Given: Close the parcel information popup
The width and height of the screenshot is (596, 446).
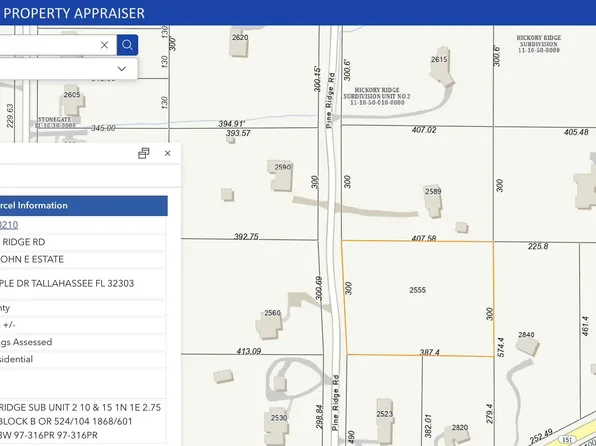Looking at the screenshot, I should tap(168, 153).
